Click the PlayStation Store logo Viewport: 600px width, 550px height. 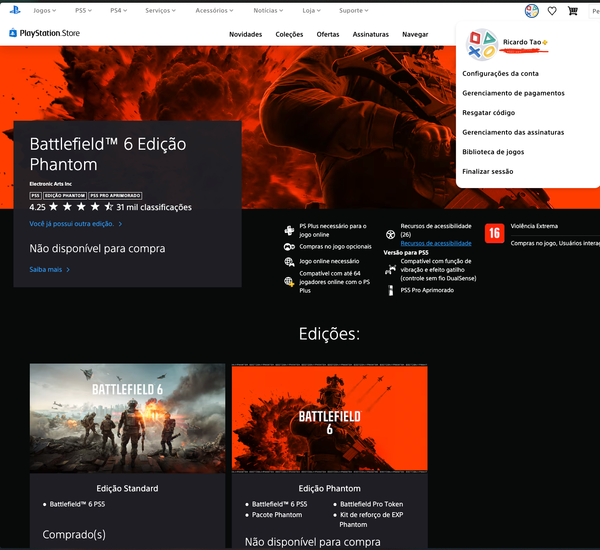point(44,33)
